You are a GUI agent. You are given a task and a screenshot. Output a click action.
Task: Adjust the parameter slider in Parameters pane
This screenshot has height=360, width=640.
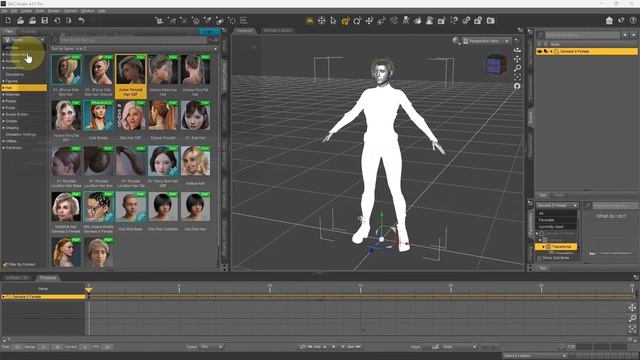[616, 253]
